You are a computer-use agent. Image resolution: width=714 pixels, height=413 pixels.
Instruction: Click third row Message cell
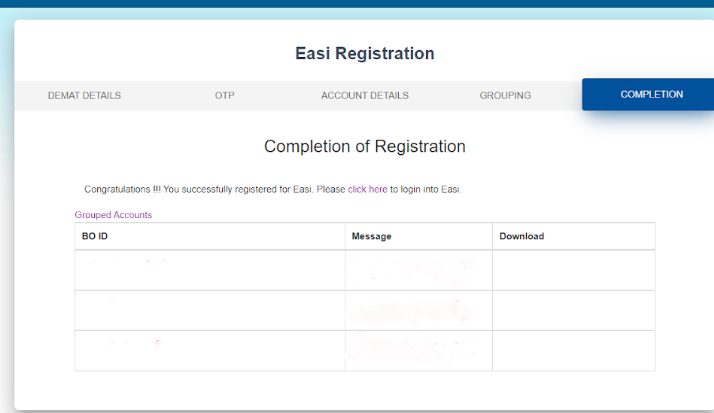pyautogui.click(x=418, y=350)
